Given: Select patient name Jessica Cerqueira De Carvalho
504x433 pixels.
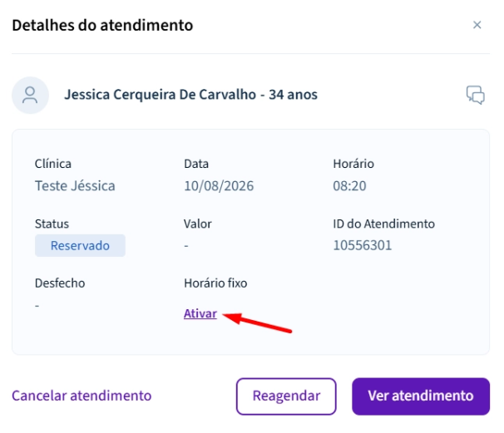Looking at the screenshot, I should (x=160, y=95).
